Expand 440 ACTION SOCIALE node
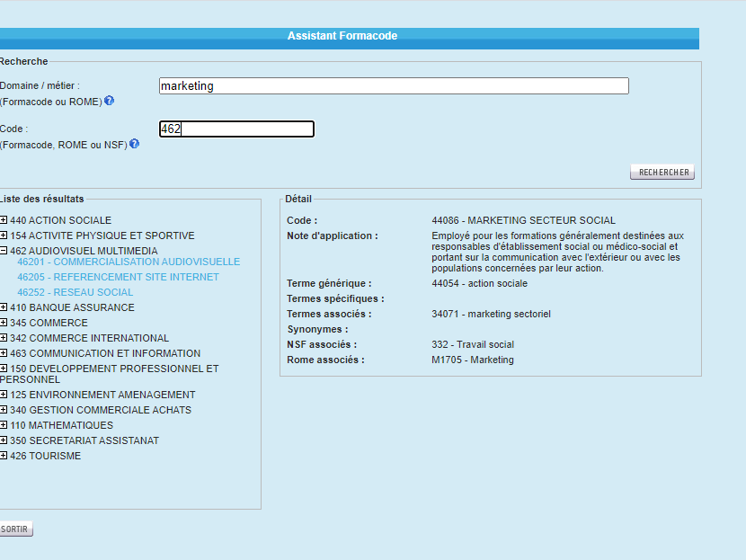 tap(4, 220)
